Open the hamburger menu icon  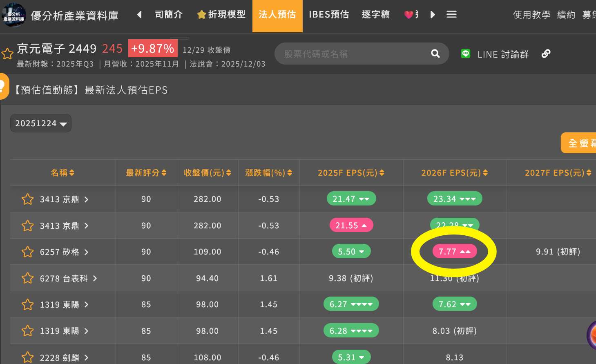451,15
